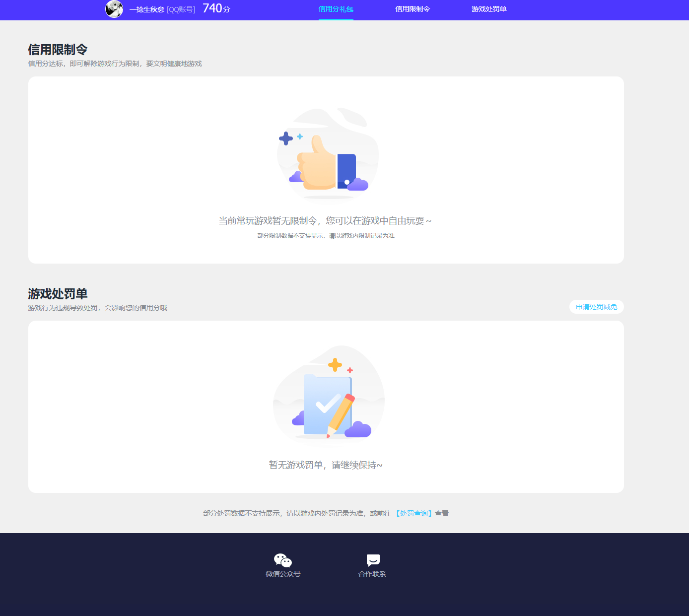The height and width of the screenshot is (616, 689).
Task: Click the 申请处罚减免 button
Action: 597,307
